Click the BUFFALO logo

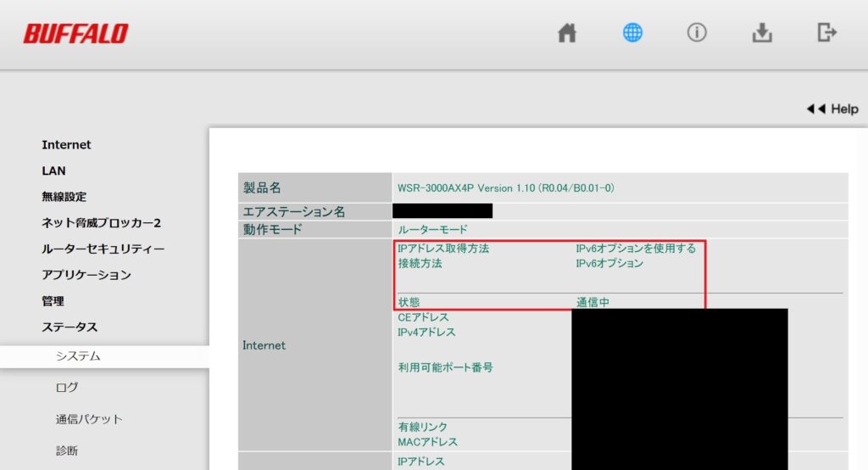point(75,34)
